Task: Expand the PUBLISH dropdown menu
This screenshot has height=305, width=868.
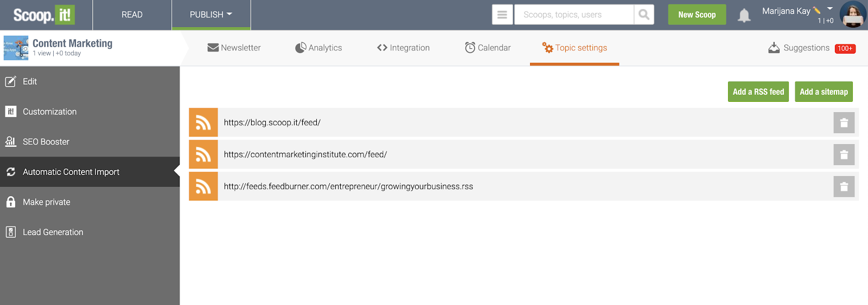Action: [x=211, y=15]
